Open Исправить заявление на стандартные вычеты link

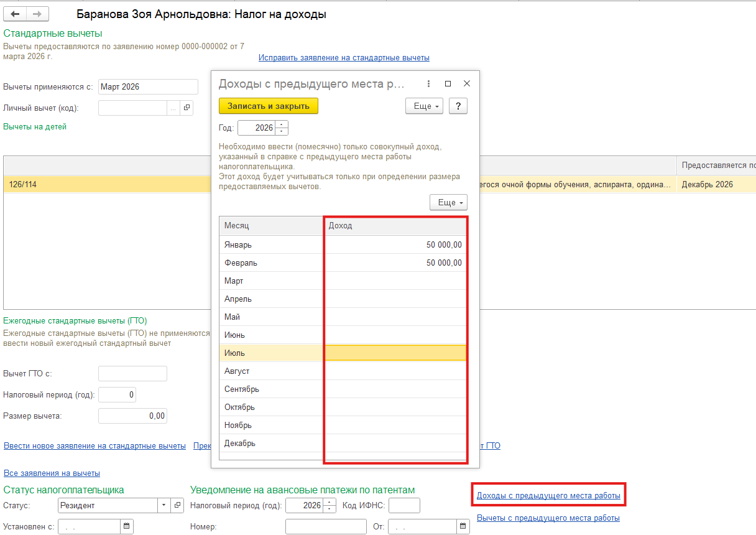coord(344,57)
